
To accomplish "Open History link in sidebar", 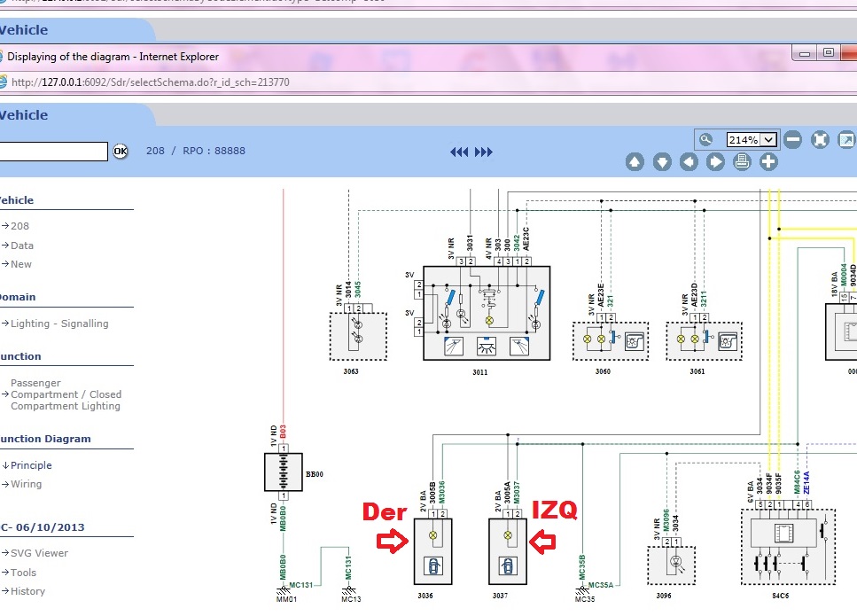I will 27,591.
